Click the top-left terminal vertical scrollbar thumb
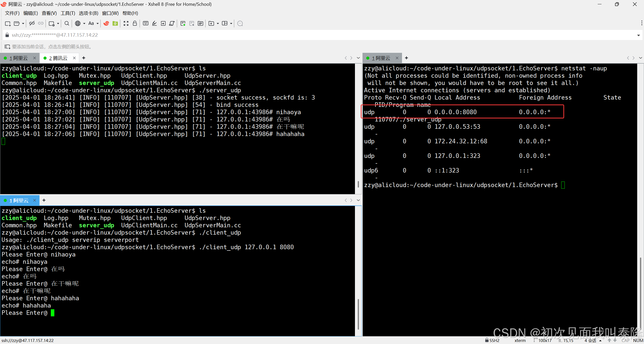This screenshot has height=344, width=644. 358,184
